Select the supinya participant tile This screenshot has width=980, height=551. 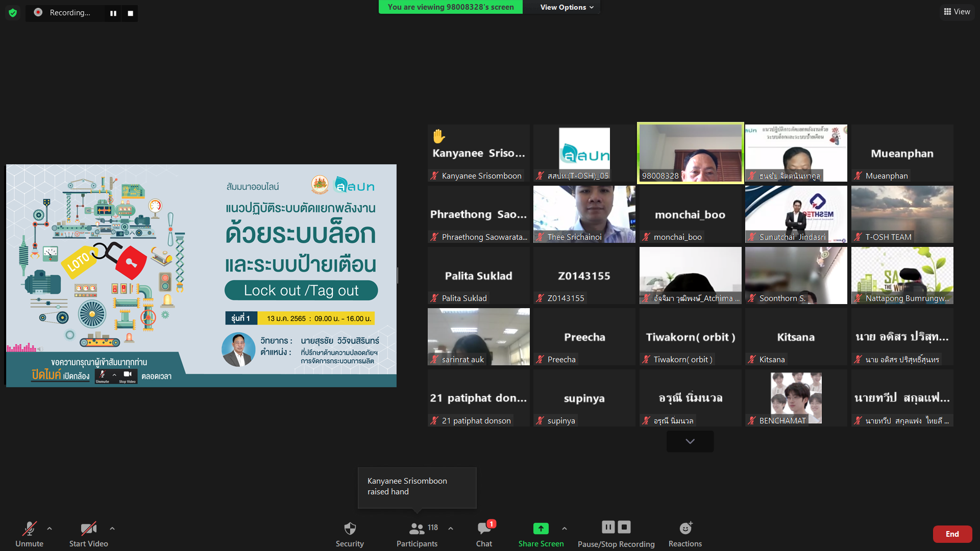click(x=584, y=398)
